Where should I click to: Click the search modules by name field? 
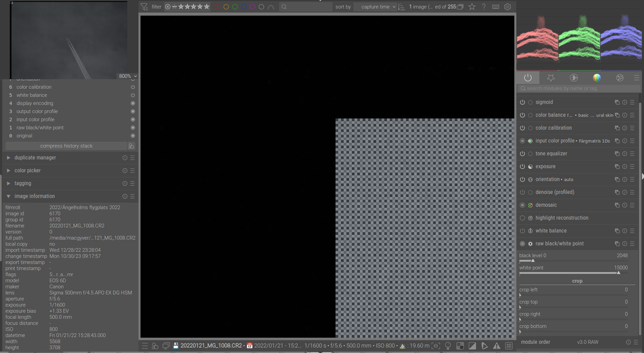(x=577, y=88)
